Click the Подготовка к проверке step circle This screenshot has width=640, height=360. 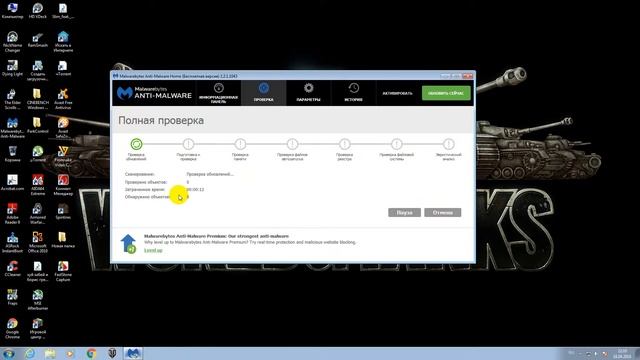(x=188, y=144)
